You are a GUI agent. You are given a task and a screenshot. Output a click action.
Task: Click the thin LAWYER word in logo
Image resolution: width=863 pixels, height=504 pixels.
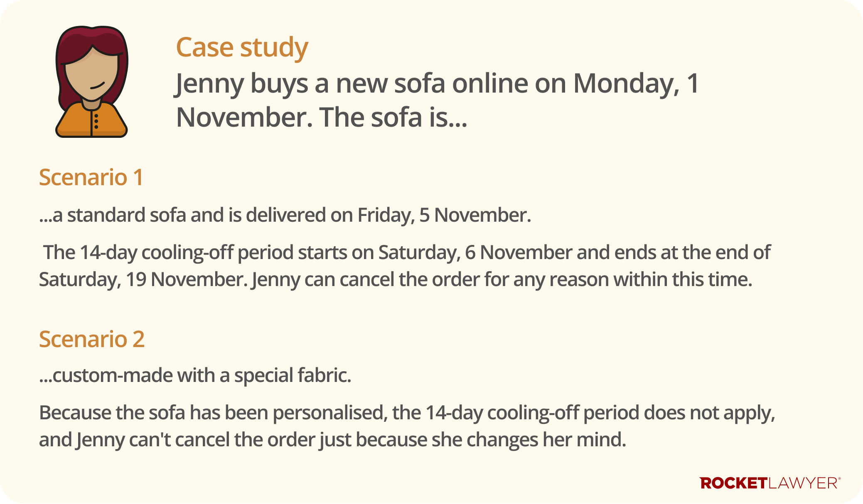click(x=802, y=483)
